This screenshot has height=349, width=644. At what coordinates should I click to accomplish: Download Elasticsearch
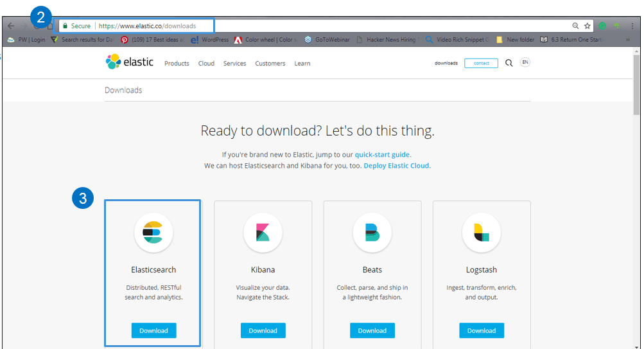tap(153, 330)
